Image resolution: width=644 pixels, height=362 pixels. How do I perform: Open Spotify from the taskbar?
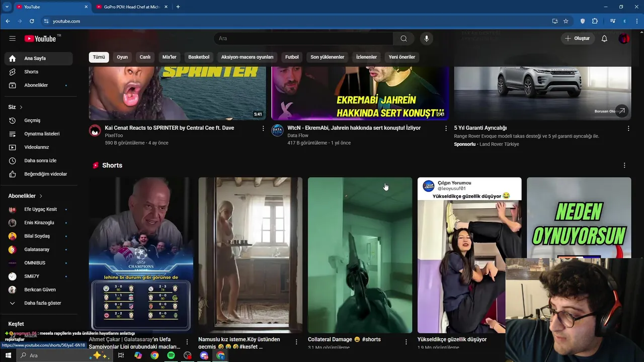171,355
